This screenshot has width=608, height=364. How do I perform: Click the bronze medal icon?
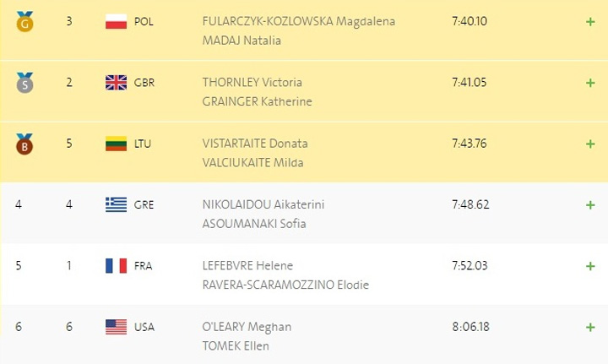pos(24,144)
